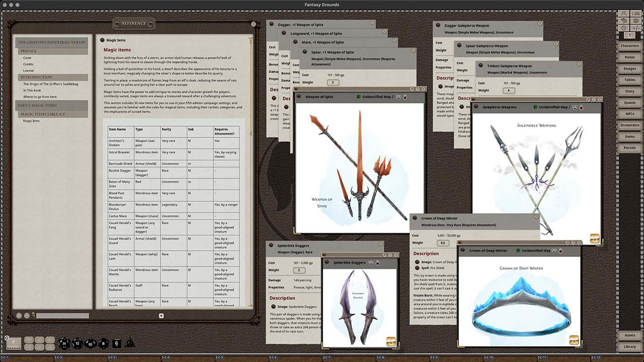Click the Weight field on Trident Galepierce Weapon
The image size is (644, 362).
pyautogui.click(x=510, y=91)
